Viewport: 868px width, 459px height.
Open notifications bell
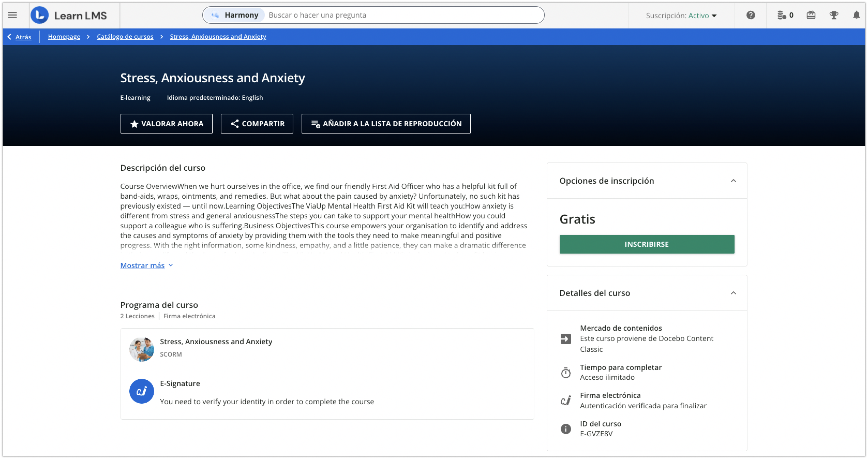click(x=856, y=15)
